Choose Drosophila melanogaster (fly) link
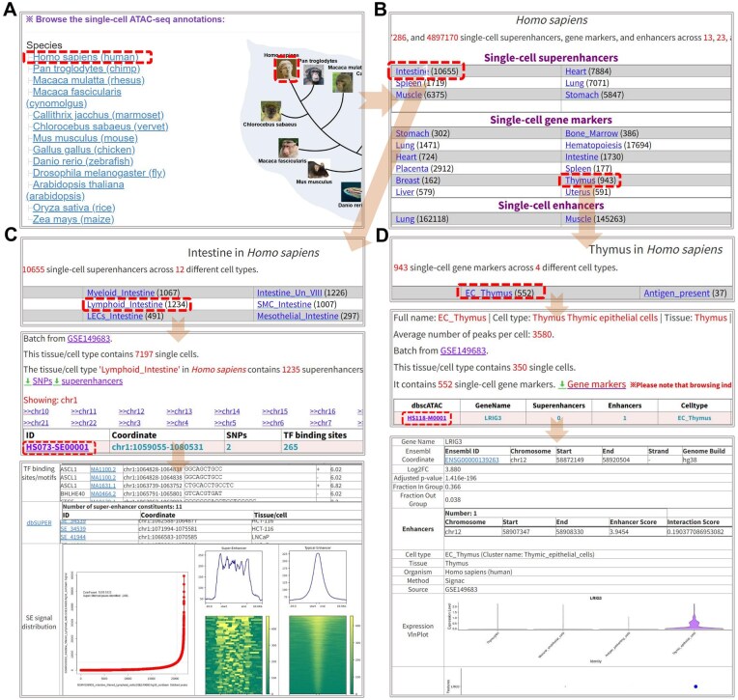Image resolution: width=738 pixels, height=700 pixels. click(x=99, y=173)
